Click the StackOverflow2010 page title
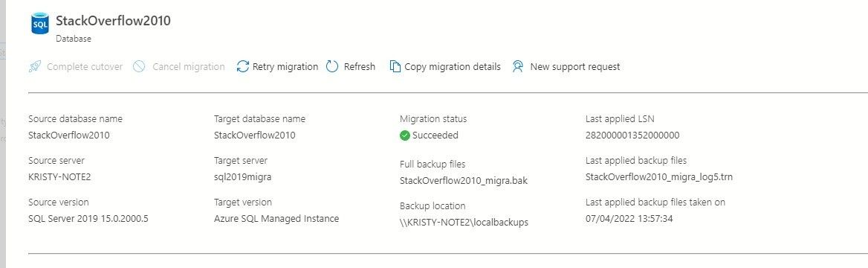The width and height of the screenshot is (868, 268). coord(113,21)
